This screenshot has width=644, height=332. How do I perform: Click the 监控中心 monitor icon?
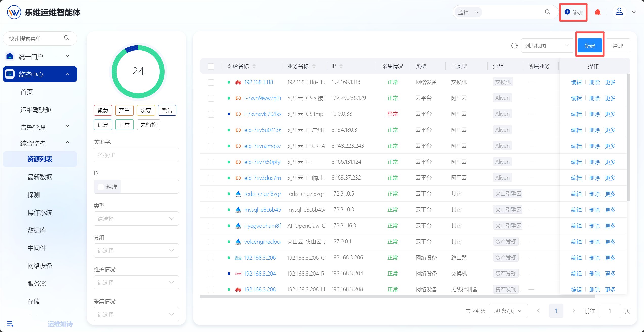point(10,74)
